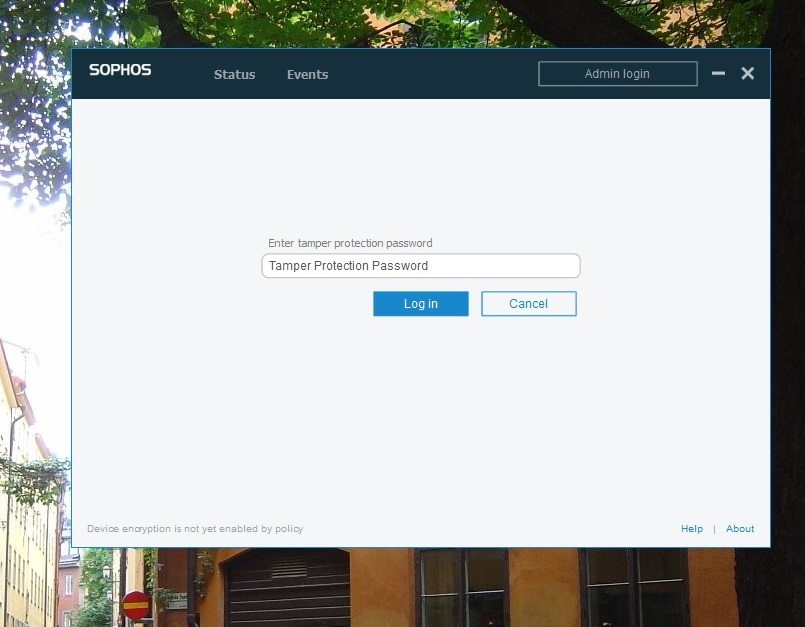Viewport: 805px width, 627px height.
Task: Open the About link
Action: click(740, 528)
